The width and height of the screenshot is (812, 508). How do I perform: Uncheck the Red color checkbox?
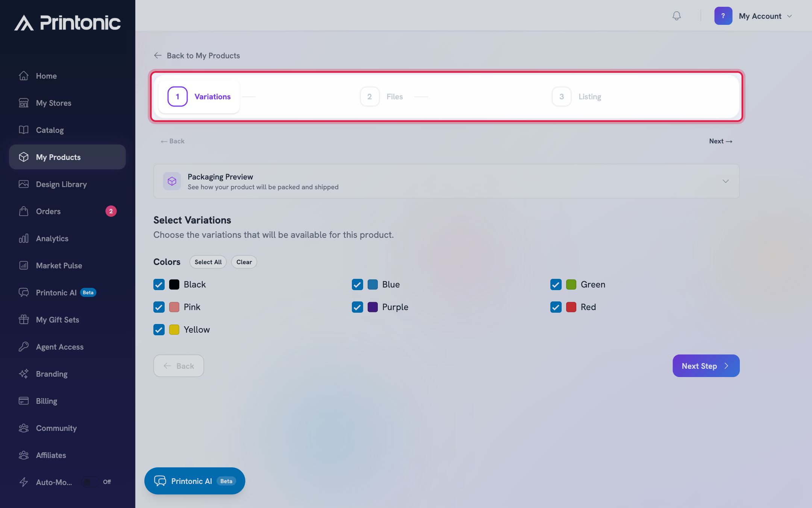click(556, 307)
